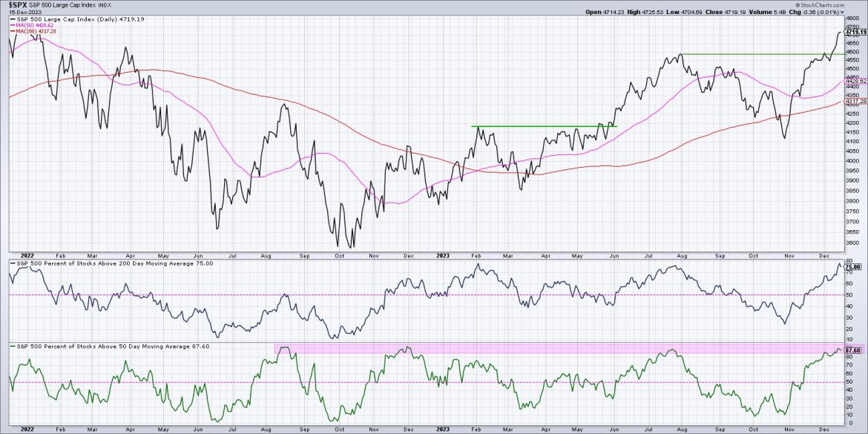Click the red MA(200) line marker icon
This screenshot has width=868, height=434.
click(x=13, y=30)
